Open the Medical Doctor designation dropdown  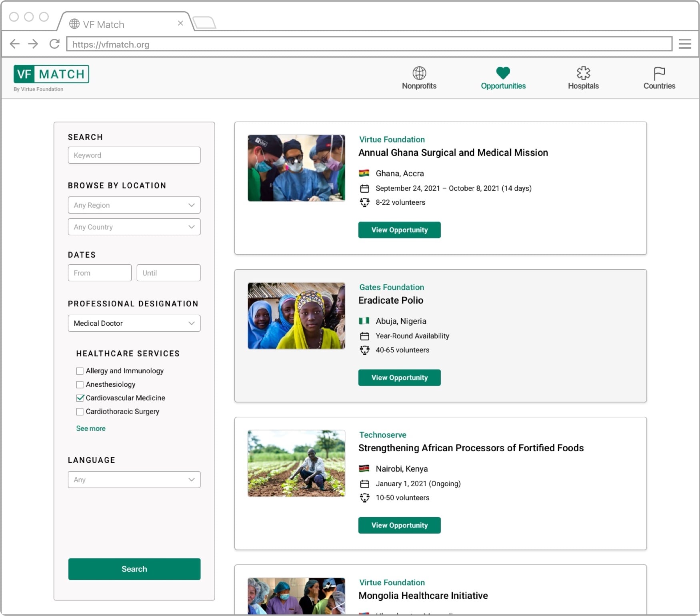134,323
